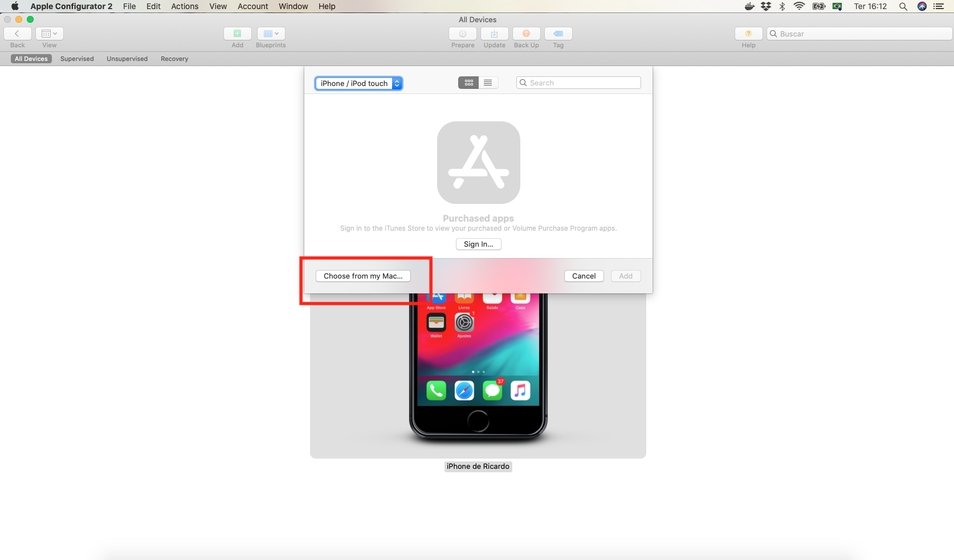Click the Add toolbar icon

(237, 34)
